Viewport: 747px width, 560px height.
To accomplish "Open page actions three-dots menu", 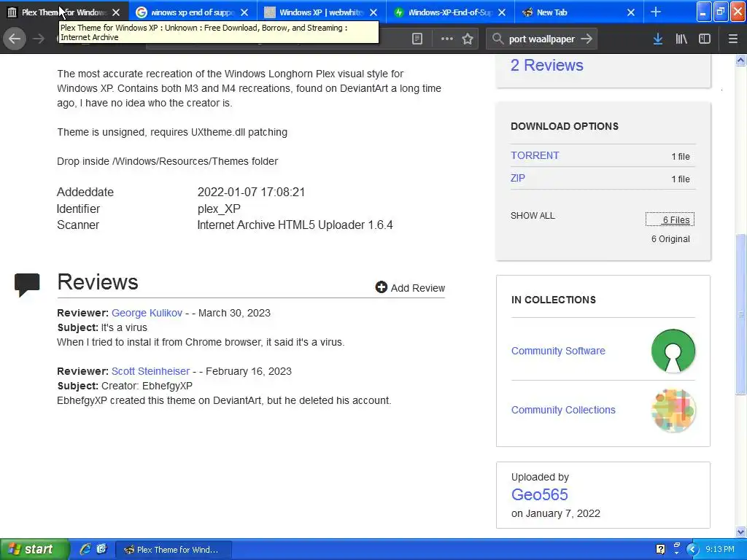I will (x=447, y=39).
